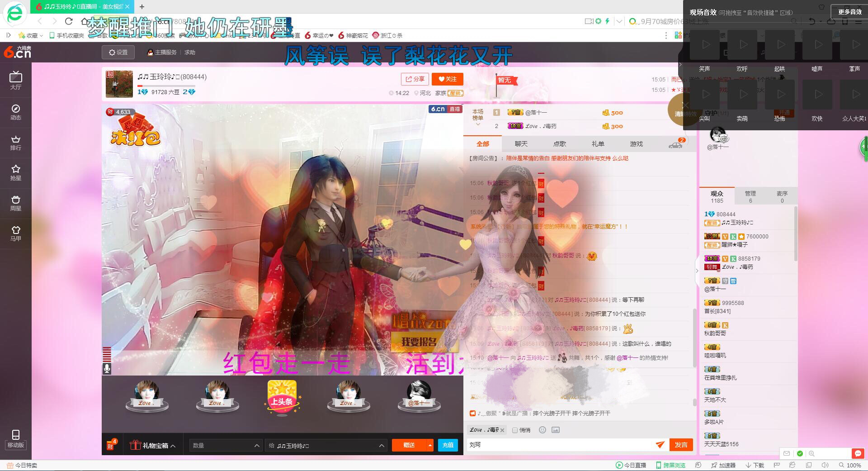Expand the 礼物宝箱 gift box

point(152,446)
